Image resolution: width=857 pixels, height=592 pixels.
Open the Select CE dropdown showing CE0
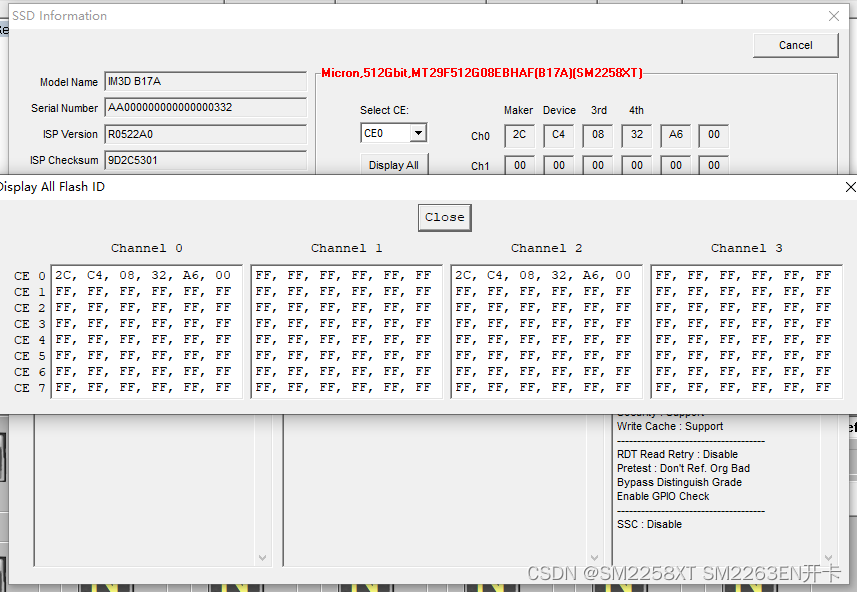pos(417,133)
